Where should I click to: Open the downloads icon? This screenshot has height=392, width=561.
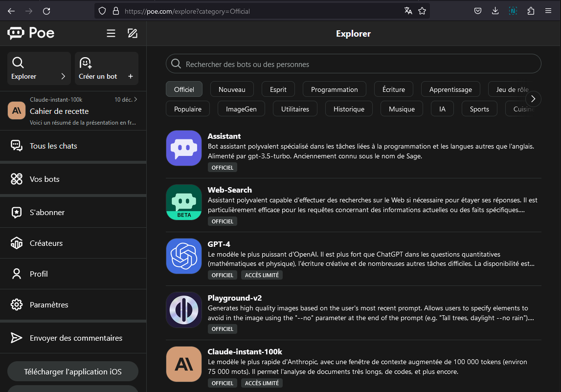click(x=495, y=11)
